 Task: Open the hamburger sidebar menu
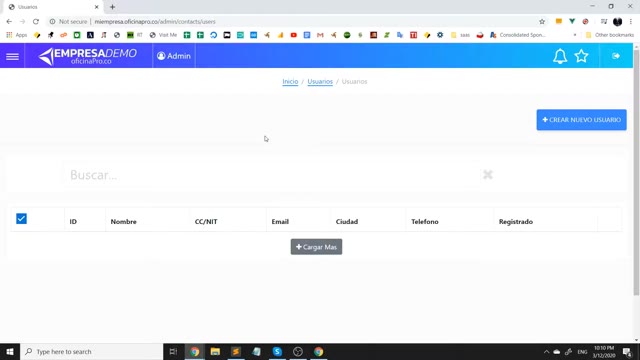(12, 56)
